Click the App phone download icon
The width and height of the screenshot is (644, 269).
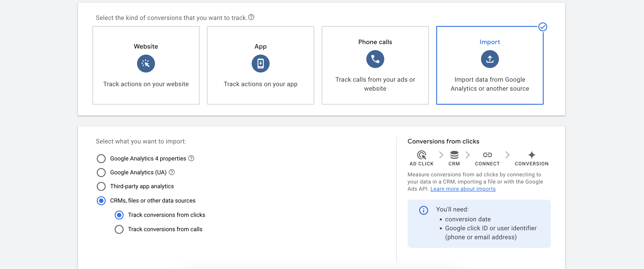[x=260, y=63]
